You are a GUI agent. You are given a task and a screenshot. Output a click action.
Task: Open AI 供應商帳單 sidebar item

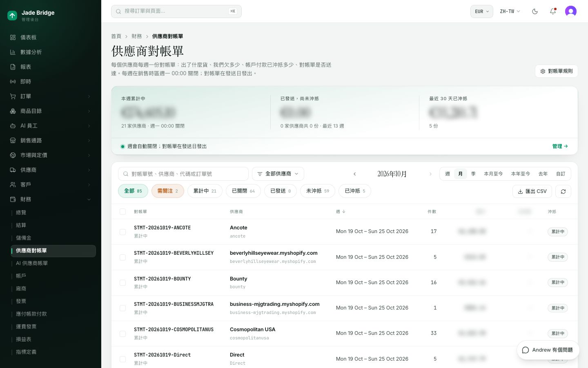[53, 263]
